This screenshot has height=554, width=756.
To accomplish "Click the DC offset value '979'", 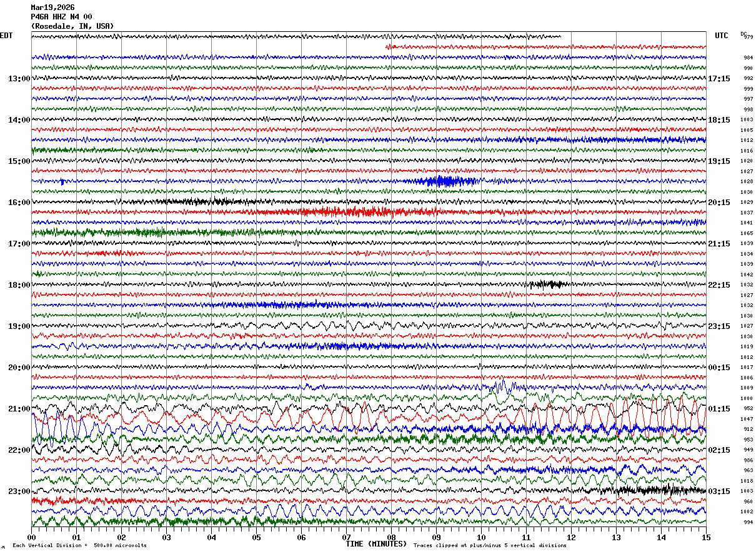I will pos(749,37).
